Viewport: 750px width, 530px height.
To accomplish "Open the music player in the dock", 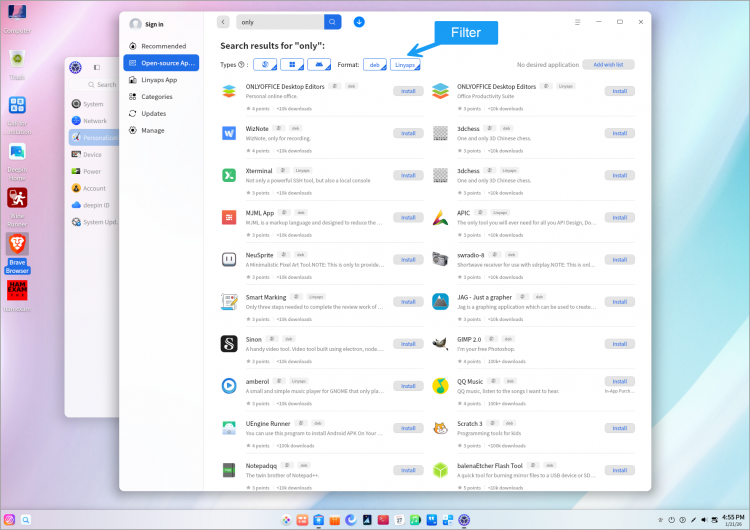I will click(415, 520).
